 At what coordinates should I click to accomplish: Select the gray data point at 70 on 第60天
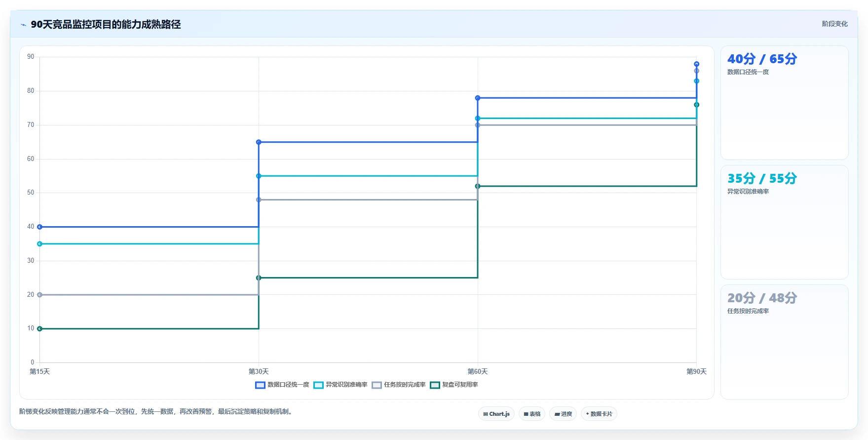tap(478, 125)
